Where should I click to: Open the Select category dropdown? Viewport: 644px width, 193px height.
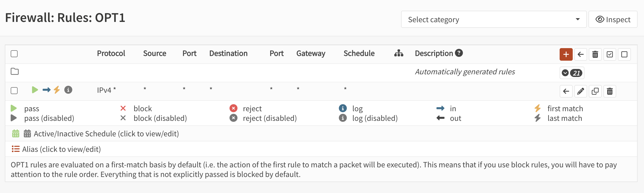click(x=493, y=19)
